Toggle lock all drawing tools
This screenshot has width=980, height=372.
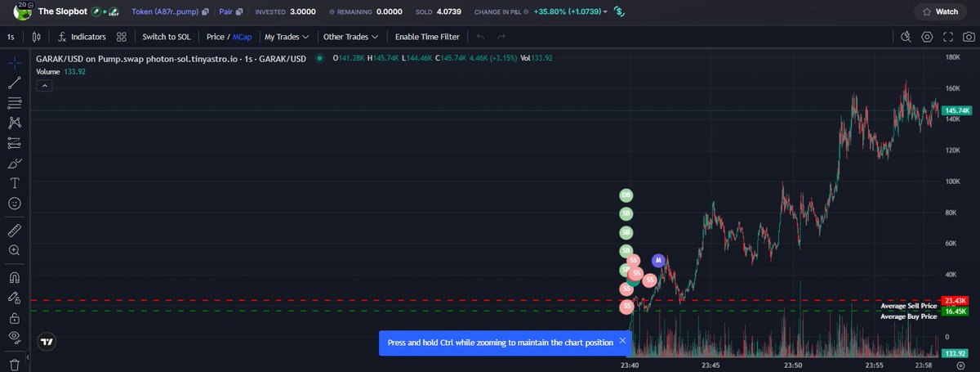[15, 317]
